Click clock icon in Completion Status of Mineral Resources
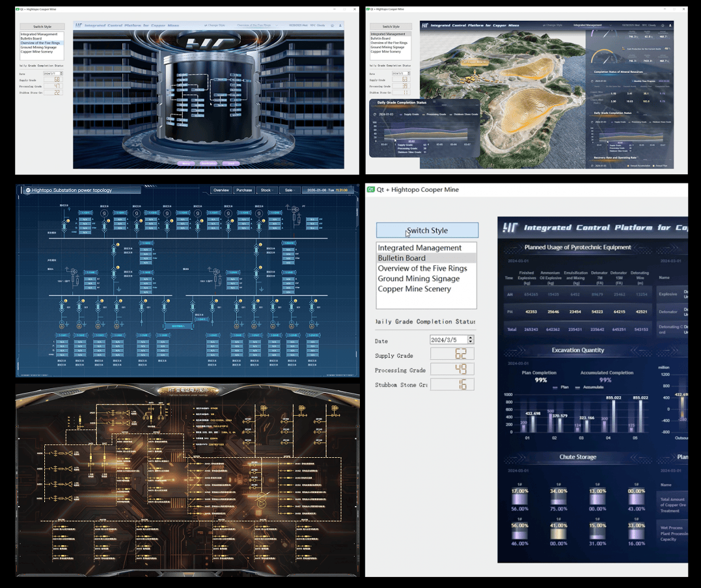This screenshot has height=588, width=701. (x=592, y=81)
